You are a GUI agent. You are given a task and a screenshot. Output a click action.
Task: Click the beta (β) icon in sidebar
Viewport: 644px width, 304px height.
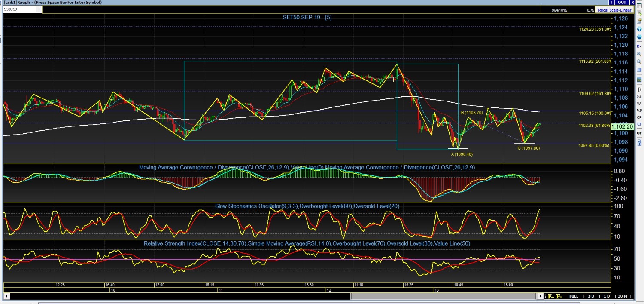tap(639, 90)
